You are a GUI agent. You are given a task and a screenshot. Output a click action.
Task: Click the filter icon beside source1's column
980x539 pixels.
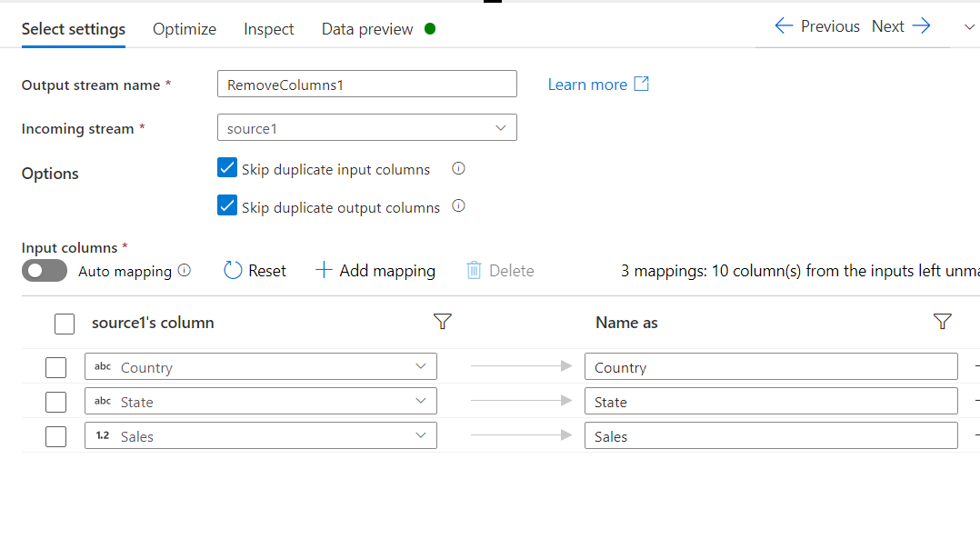[443, 322]
